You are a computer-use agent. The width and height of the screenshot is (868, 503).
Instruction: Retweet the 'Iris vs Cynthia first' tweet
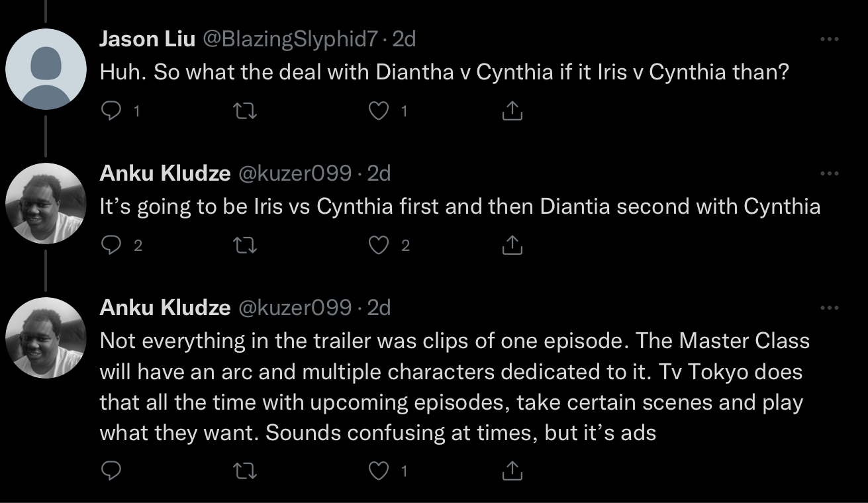click(x=245, y=246)
